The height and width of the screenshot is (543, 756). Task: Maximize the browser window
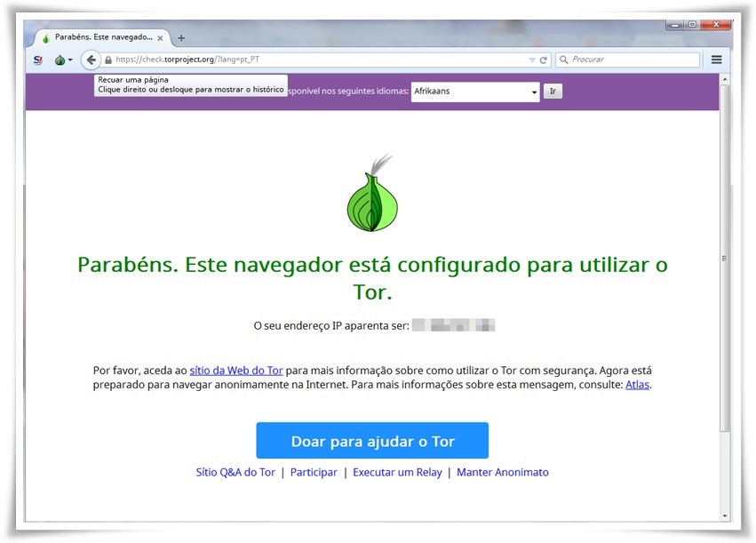tap(692, 25)
